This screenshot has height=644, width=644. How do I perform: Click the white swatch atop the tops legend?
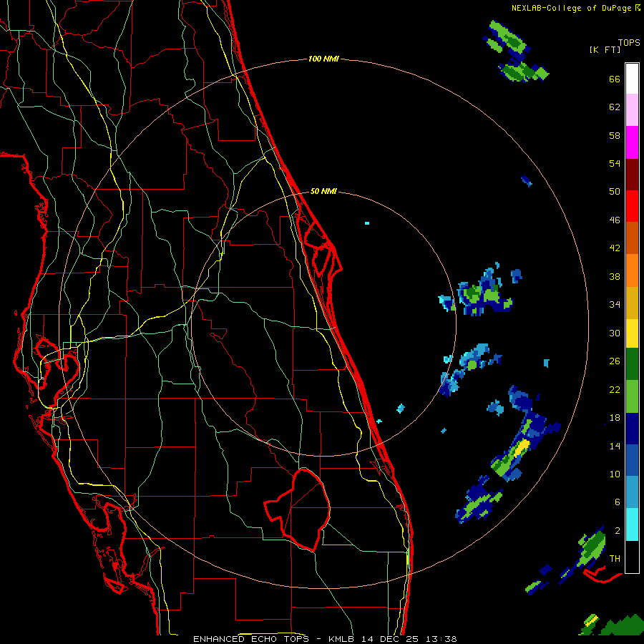pyautogui.click(x=632, y=79)
